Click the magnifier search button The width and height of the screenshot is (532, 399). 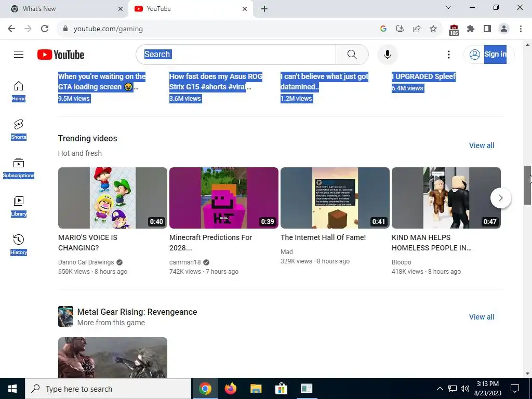352,54
